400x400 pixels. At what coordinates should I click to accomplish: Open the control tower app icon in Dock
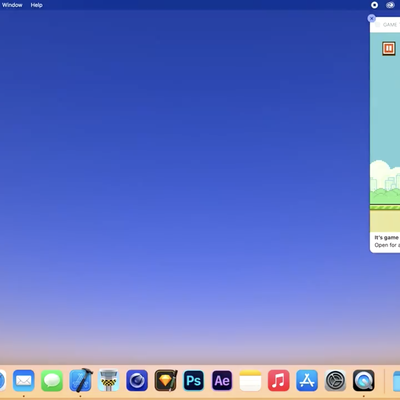click(109, 380)
